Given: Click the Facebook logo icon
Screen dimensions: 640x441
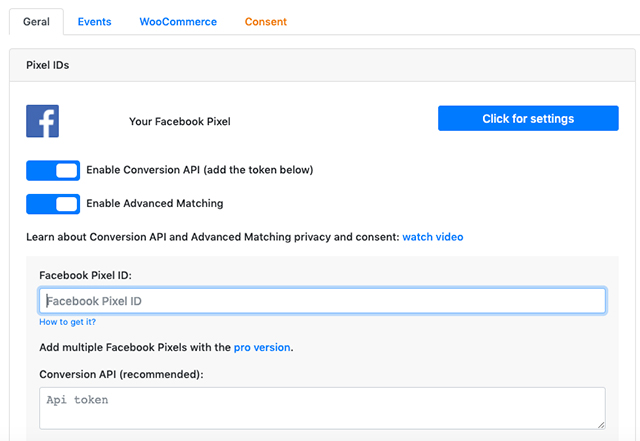Looking at the screenshot, I should 42,121.
